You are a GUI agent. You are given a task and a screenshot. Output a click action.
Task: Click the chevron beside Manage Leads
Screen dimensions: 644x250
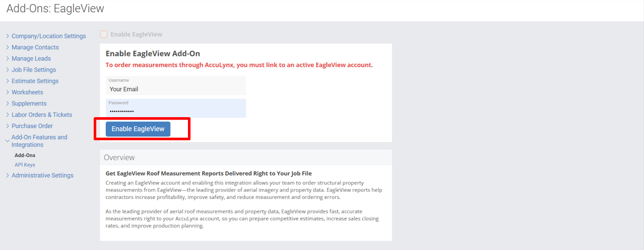pyautogui.click(x=8, y=58)
